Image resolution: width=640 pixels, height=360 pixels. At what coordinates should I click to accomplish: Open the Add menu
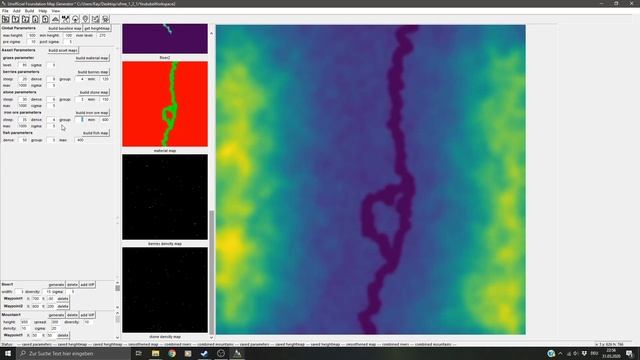click(x=17, y=11)
